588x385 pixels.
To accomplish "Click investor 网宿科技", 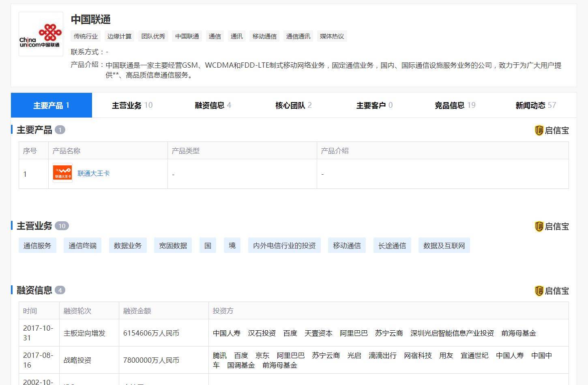I will (418, 355).
